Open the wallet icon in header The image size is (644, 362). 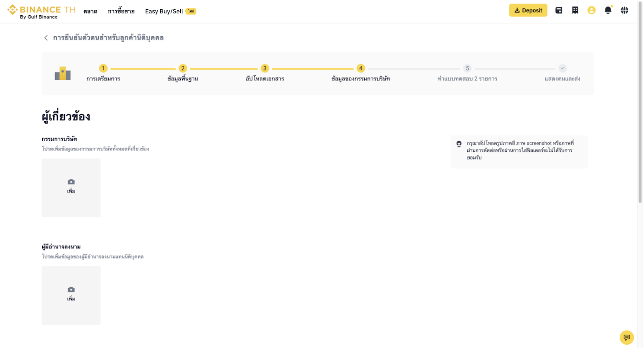pos(559,10)
